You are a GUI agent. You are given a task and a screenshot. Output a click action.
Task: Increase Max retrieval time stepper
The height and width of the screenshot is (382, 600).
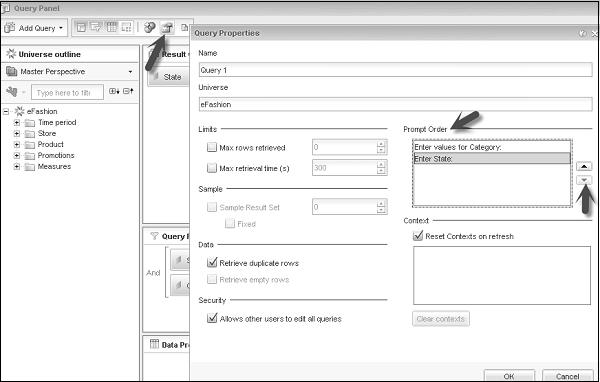click(381, 164)
